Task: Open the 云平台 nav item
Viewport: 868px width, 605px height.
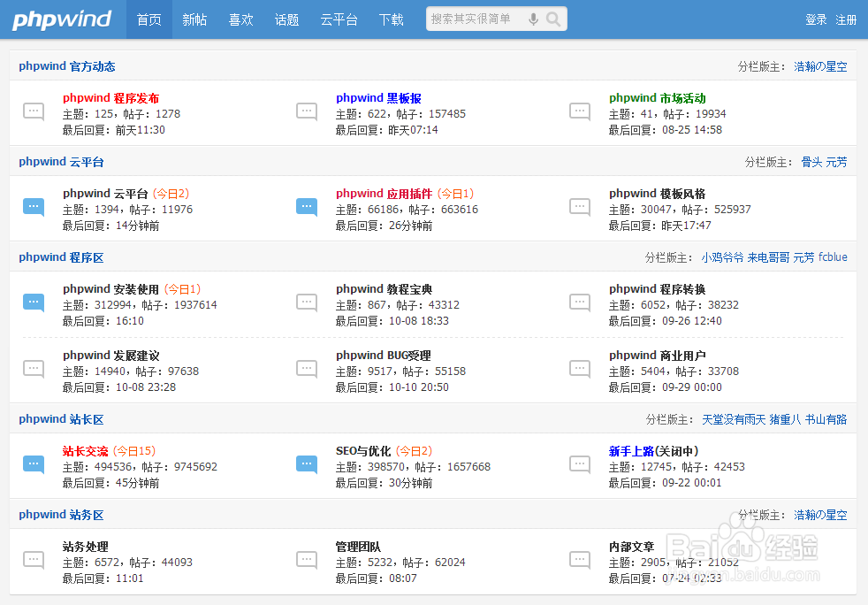Action: (339, 20)
